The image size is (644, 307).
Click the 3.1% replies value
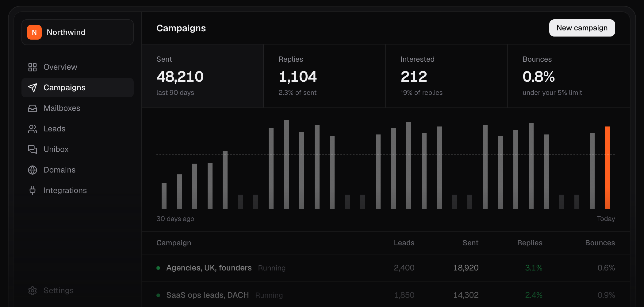[x=534, y=268]
